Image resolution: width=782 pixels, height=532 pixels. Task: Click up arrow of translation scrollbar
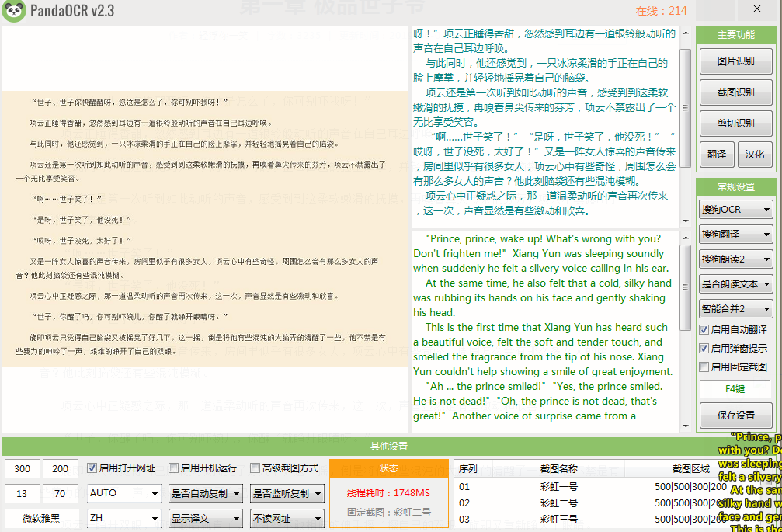686,238
